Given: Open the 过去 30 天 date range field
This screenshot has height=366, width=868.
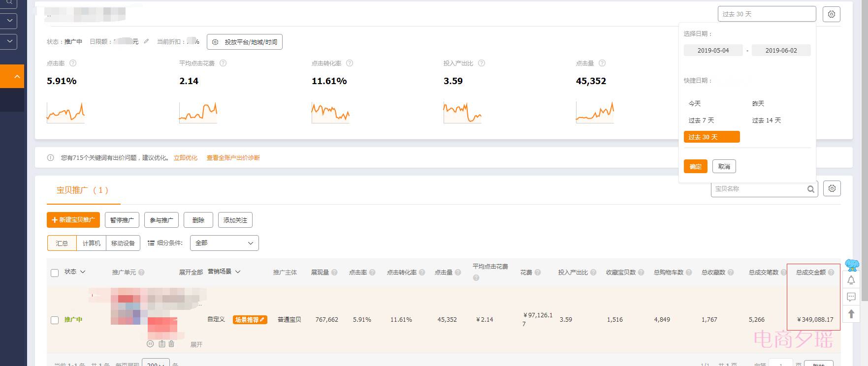Looking at the screenshot, I should (x=767, y=14).
